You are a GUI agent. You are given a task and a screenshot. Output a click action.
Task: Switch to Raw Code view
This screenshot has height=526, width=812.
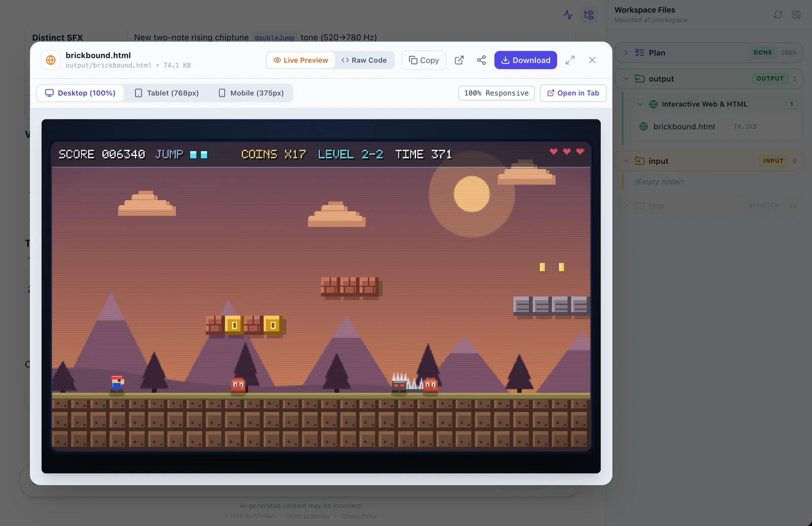pos(364,60)
